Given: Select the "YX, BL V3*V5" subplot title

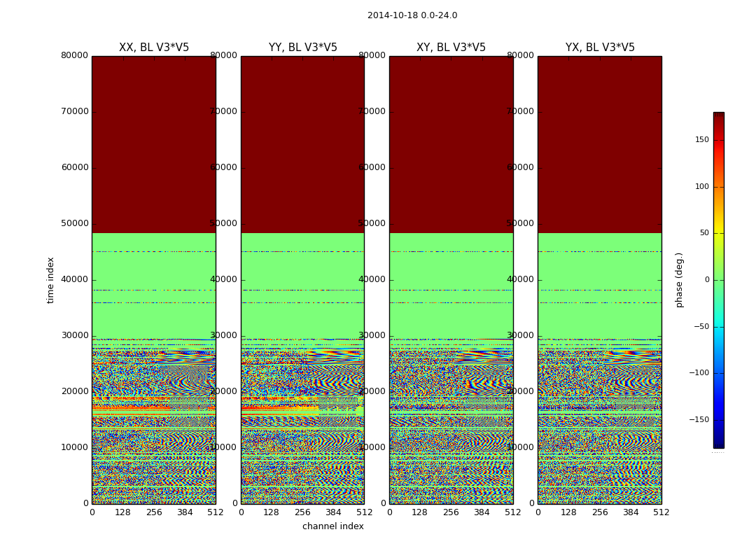Looking at the screenshot, I should [x=600, y=48].
